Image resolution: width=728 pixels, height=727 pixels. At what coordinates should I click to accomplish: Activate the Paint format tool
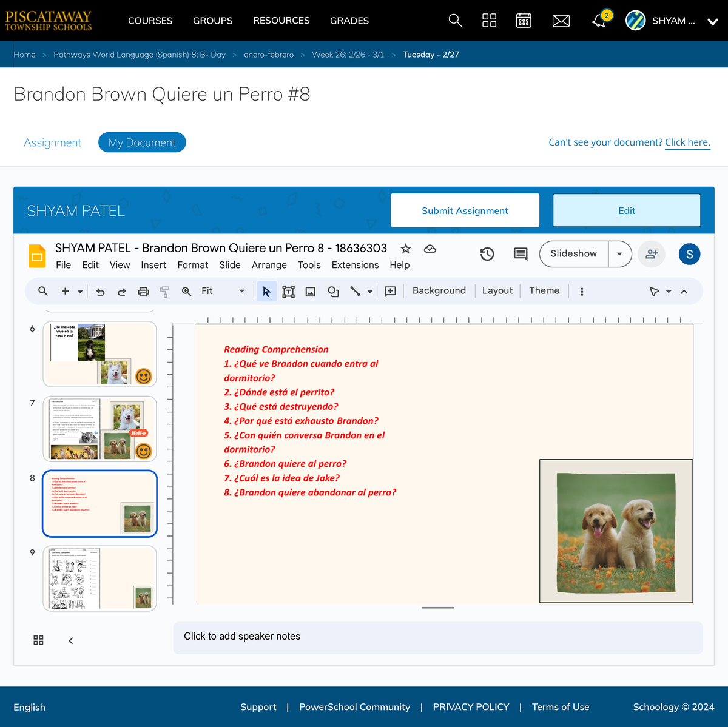(164, 291)
